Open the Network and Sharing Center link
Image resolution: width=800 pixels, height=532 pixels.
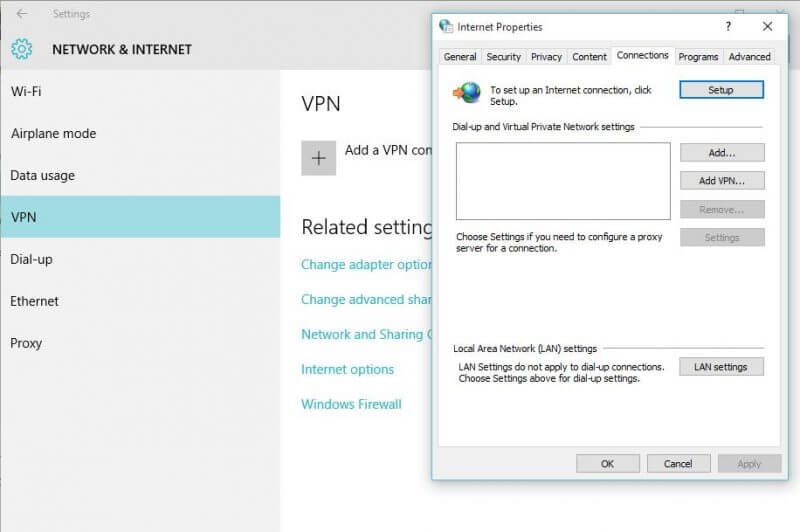(366, 334)
